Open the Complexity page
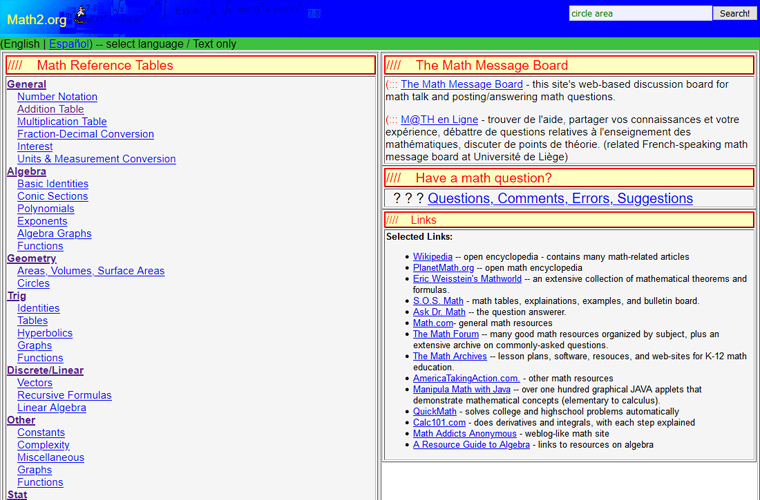The width and height of the screenshot is (760, 500). point(44,445)
